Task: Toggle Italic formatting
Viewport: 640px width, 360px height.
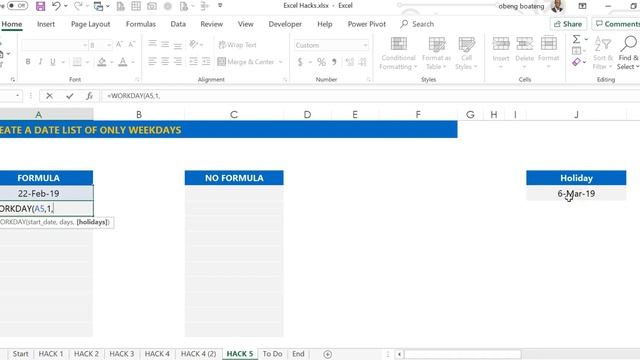Action: click(x=40, y=62)
